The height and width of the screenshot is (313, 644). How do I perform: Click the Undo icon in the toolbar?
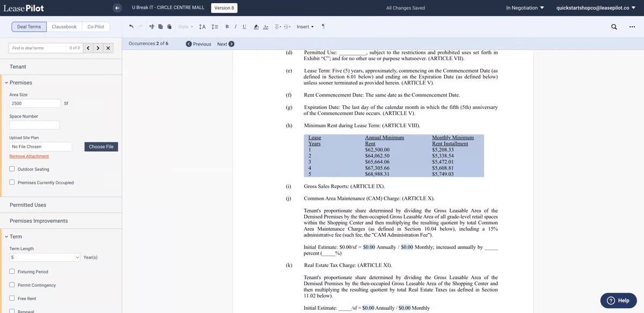click(x=130, y=26)
